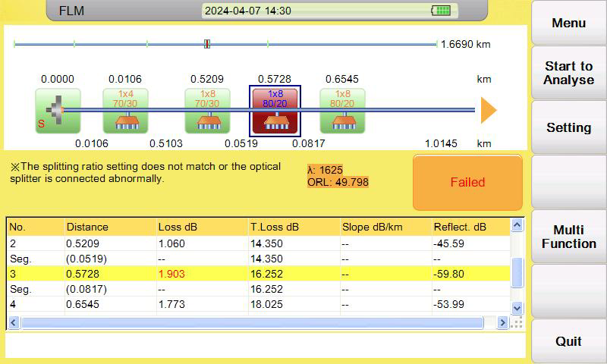
Task: Select event row 3 at distance 0.5728
Action: click(258, 273)
